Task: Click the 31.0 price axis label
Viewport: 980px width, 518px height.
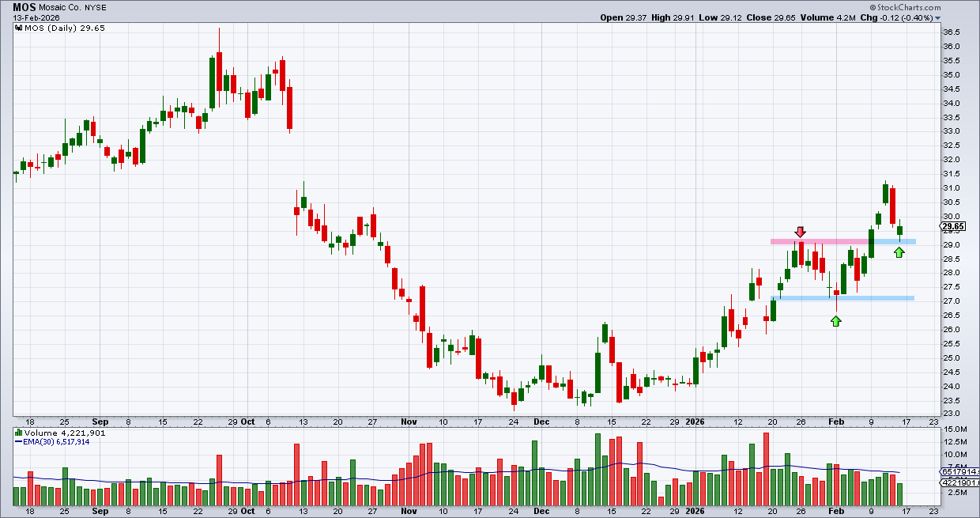Action: [x=951, y=188]
